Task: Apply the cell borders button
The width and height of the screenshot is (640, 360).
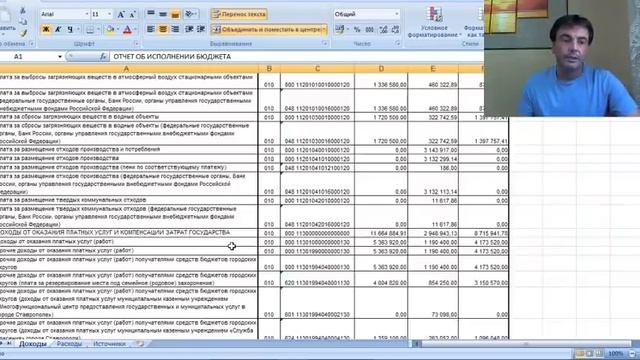Action: (x=90, y=29)
